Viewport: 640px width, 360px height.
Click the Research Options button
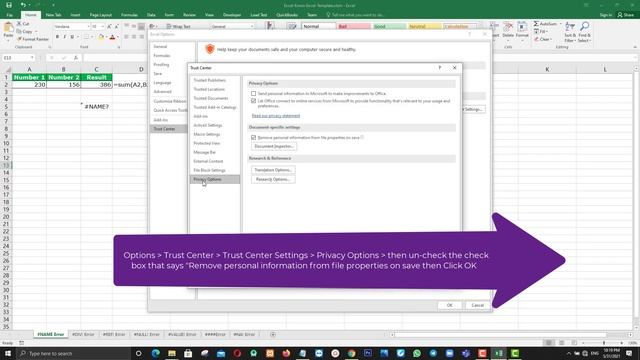273,179
